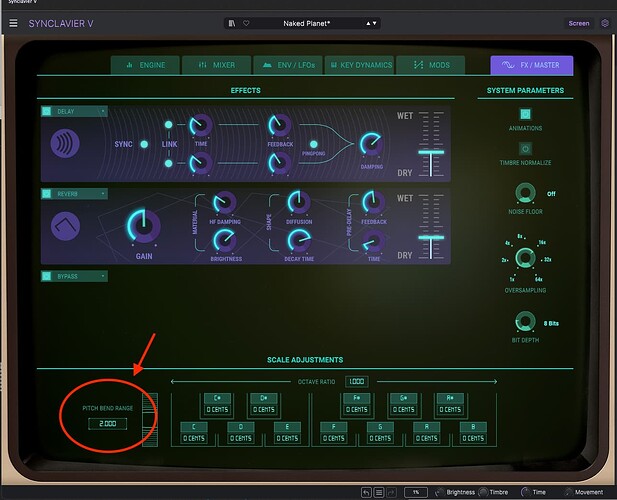Click the Undo arrow in bottom bar
Screen dimensions: 617x500
point(366,492)
